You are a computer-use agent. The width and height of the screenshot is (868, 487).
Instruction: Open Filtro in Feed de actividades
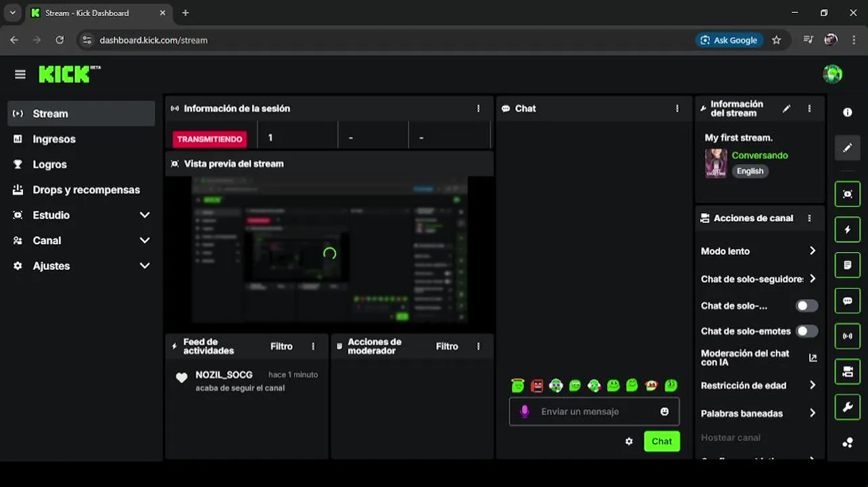[x=281, y=346]
